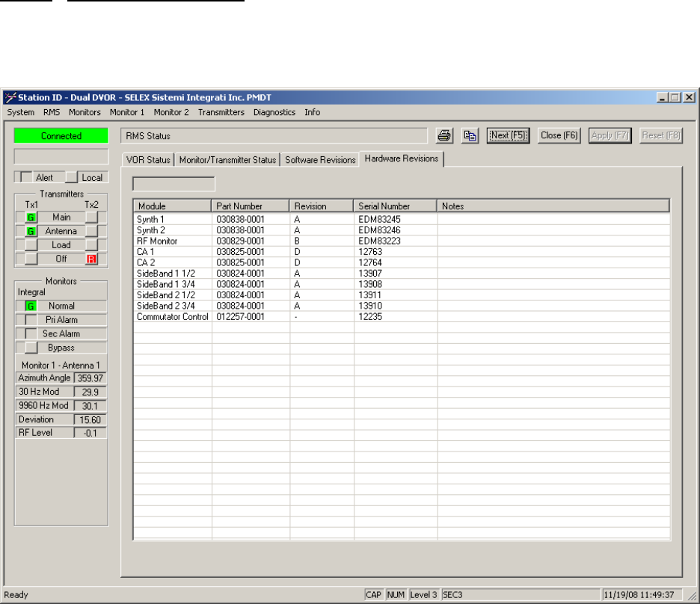
Task: Click the Apply (F7) button
Action: (x=610, y=135)
